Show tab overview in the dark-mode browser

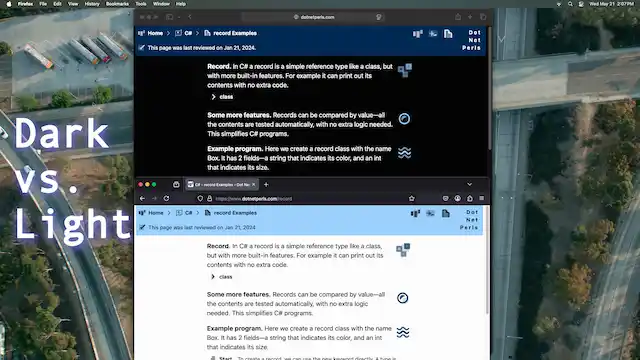tap(483, 17)
